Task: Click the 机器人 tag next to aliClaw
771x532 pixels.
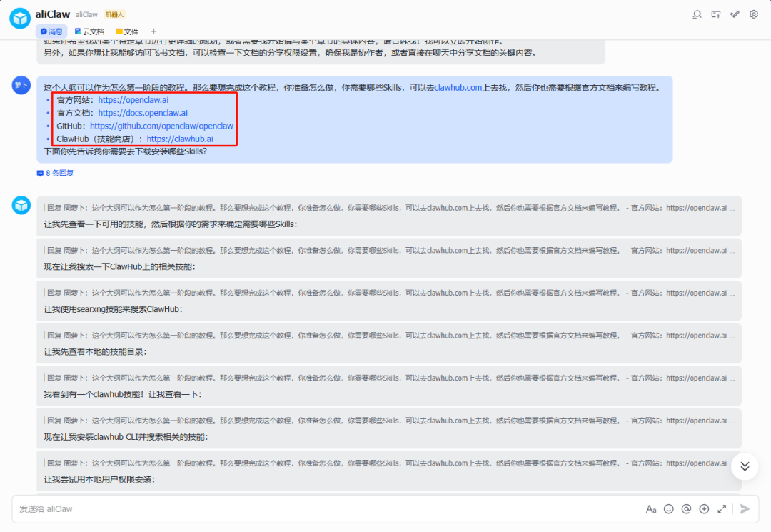Action: 114,15
